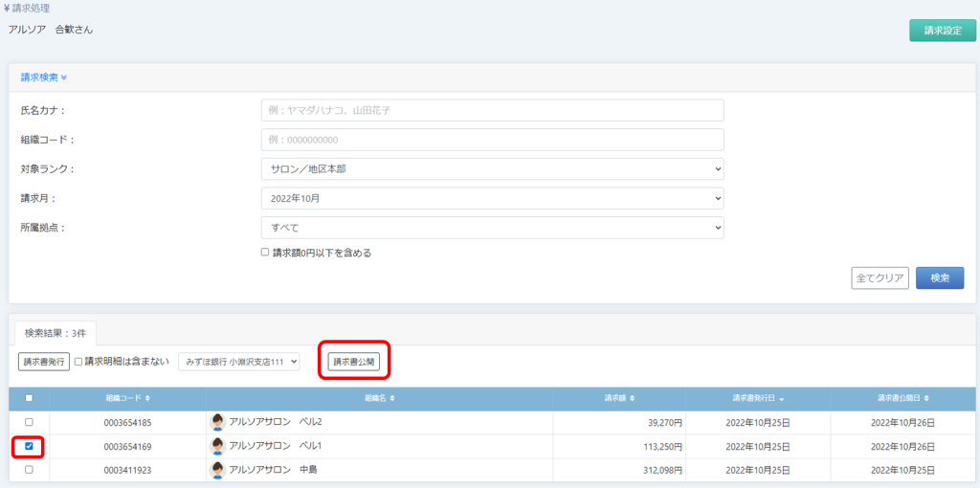The width and height of the screenshot is (980, 488).
Task: Toggle 請求明細は含まない checkbox
Action: tap(78, 362)
